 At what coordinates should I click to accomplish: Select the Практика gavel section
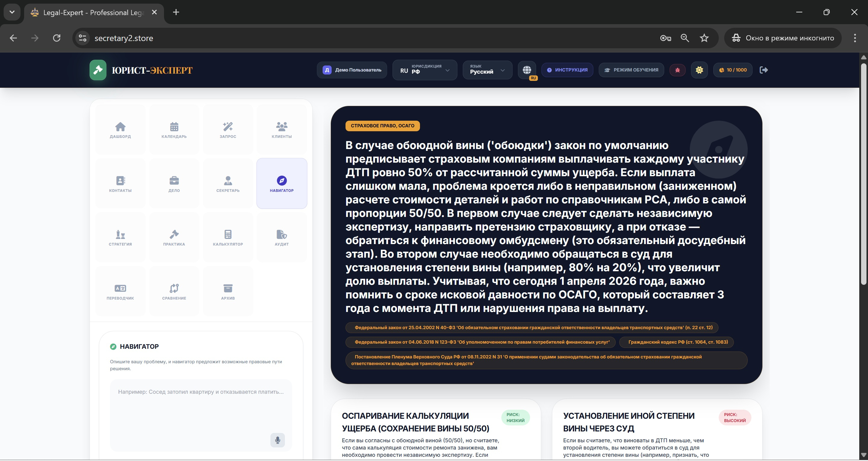pos(174,237)
